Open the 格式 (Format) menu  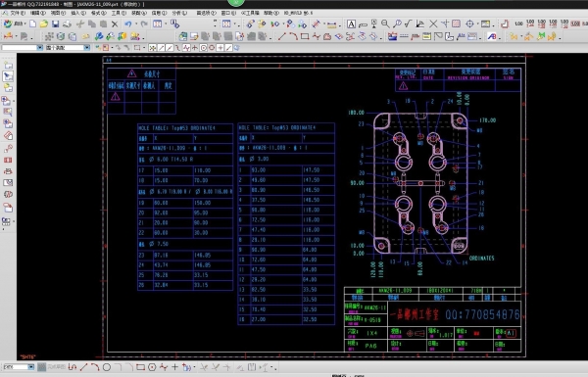point(99,13)
